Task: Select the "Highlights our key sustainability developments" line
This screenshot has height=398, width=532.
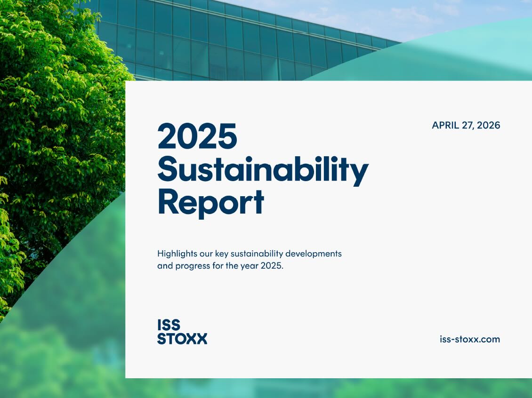Action: (249, 254)
